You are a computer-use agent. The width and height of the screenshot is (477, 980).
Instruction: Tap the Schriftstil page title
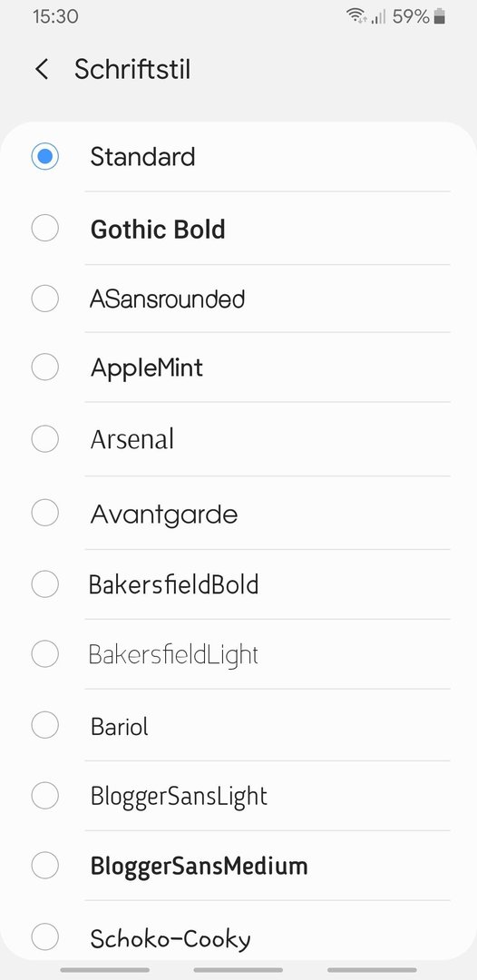pyautogui.click(x=132, y=69)
